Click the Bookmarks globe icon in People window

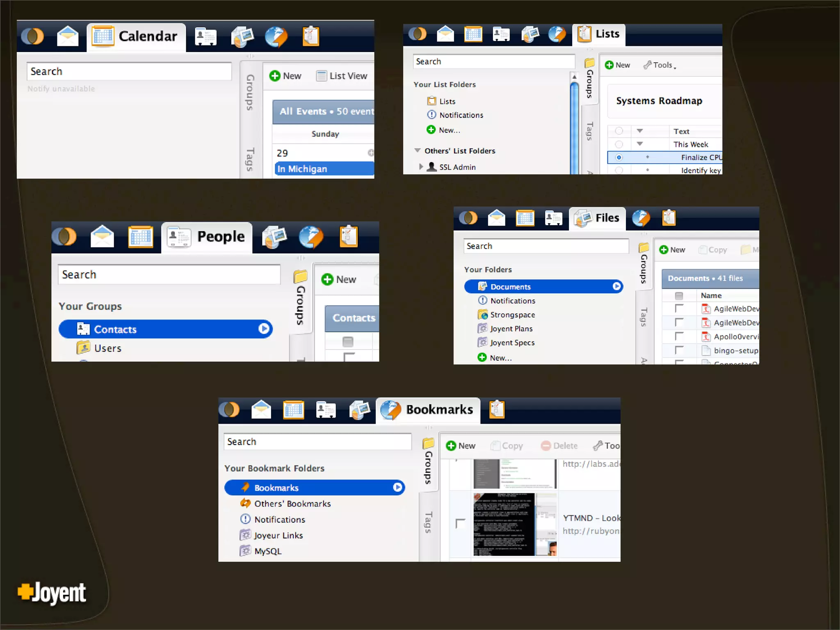pos(311,237)
